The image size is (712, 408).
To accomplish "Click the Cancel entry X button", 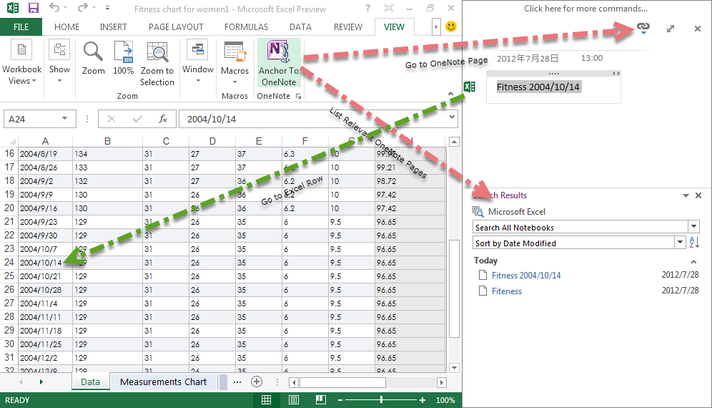I will tap(111, 119).
